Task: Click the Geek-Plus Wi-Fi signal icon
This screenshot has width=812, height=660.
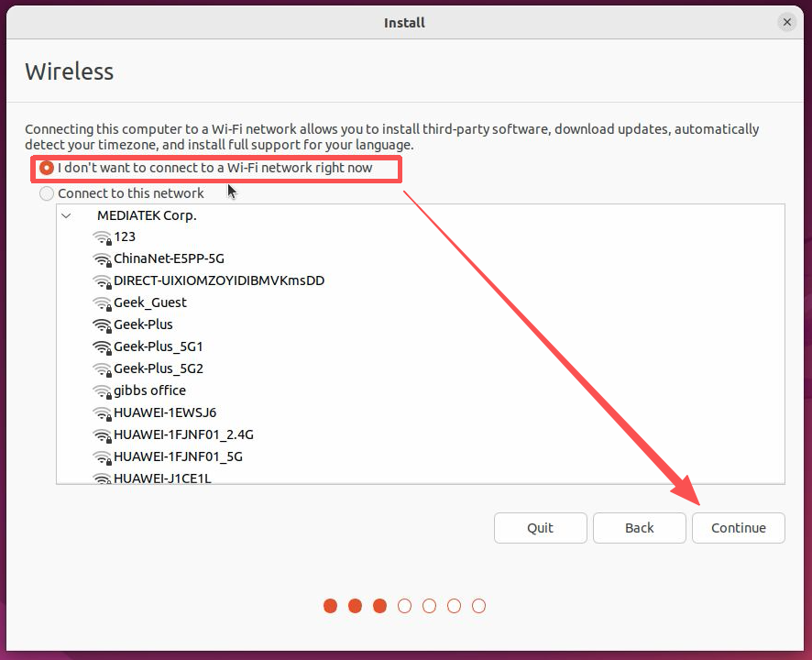Action: click(102, 325)
